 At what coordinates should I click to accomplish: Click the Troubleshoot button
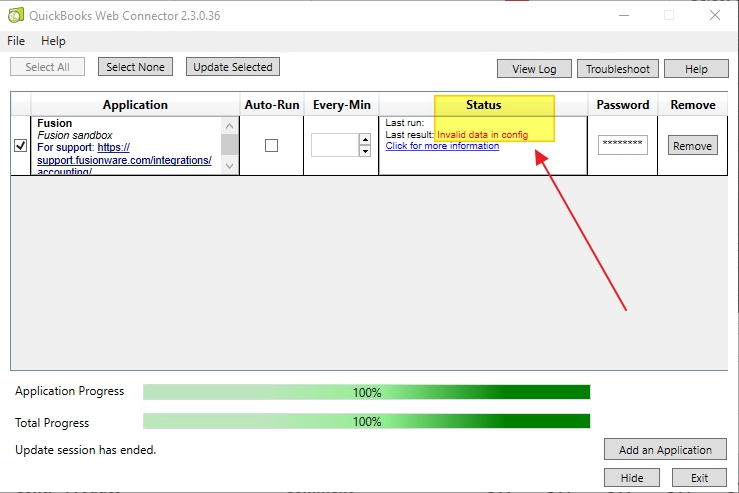click(617, 69)
